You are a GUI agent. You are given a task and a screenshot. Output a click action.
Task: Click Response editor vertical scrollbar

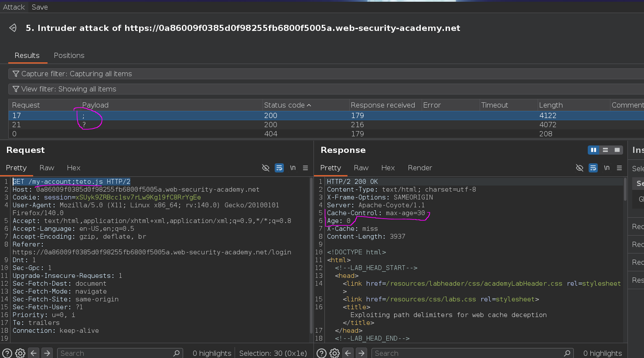[625, 189]
